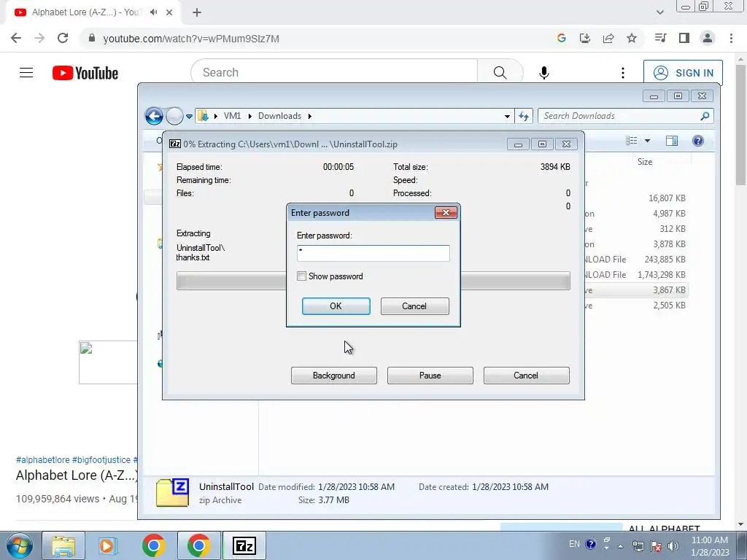Open the Windows Start menu
The height and width of the screenshot is (560, 747).
point(19,545)
